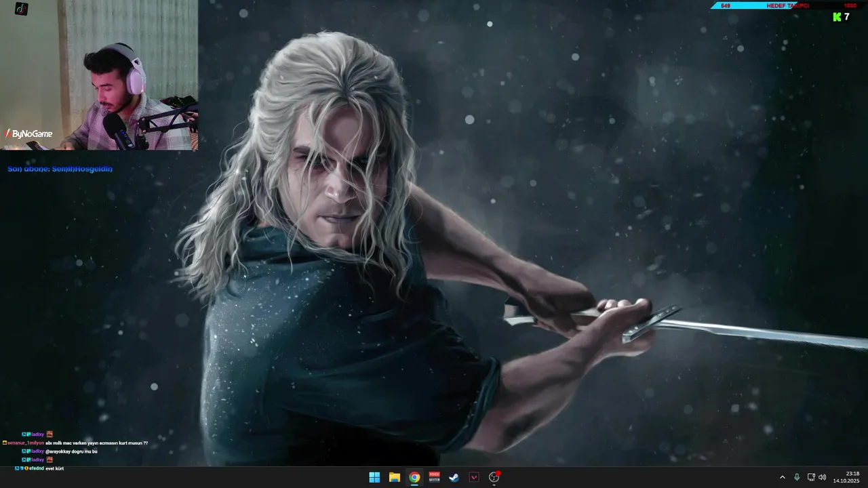Click ladixy's '@arayokkay dogru mu bu' message

pyautogui.click(x=60, y=451)
